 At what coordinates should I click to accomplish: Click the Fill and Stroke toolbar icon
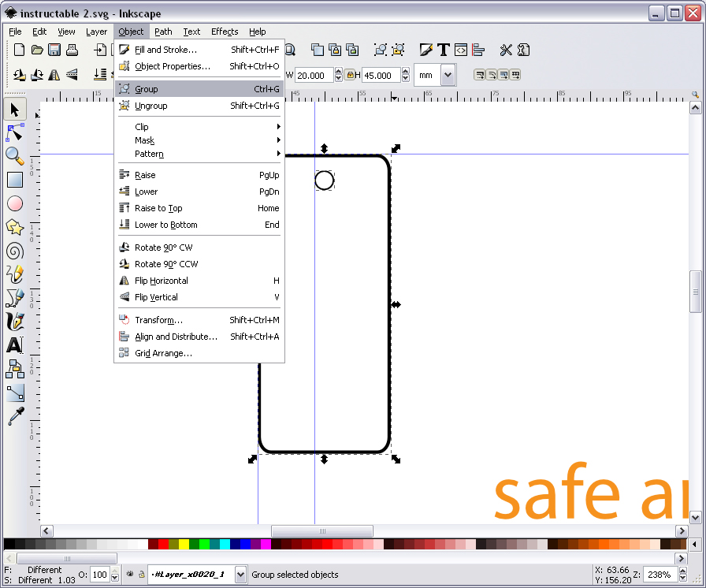(425, 50)
